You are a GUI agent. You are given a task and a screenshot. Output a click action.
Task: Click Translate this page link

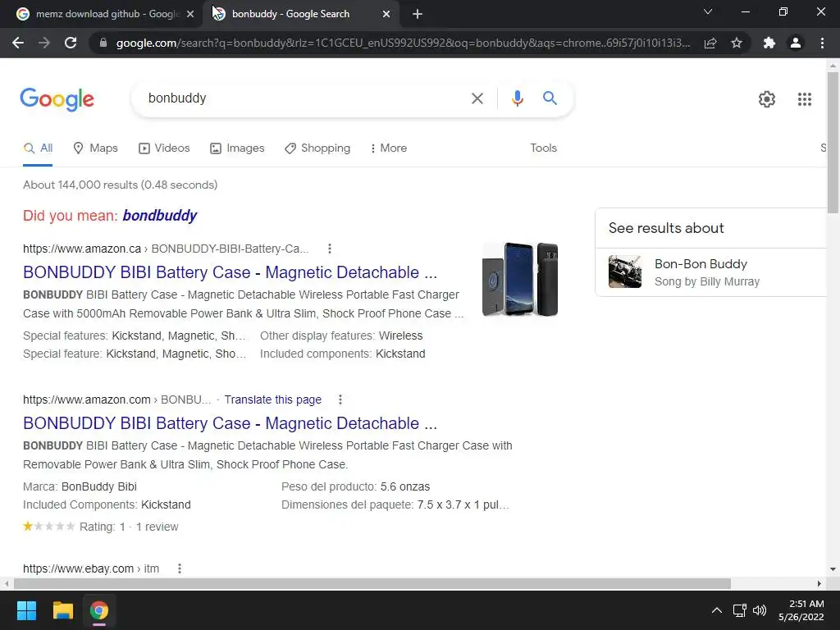pyautogui.click(x=272, y=399)
